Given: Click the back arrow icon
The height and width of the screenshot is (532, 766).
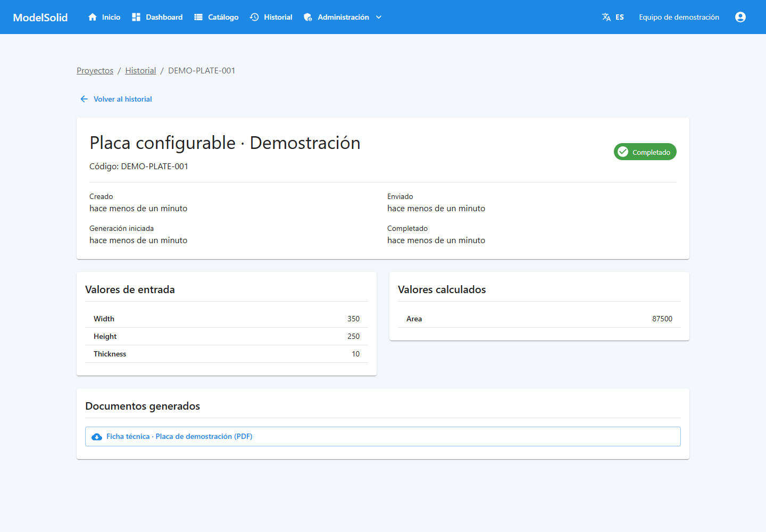Looking at the screenshot, I should (x=84, y=99).
